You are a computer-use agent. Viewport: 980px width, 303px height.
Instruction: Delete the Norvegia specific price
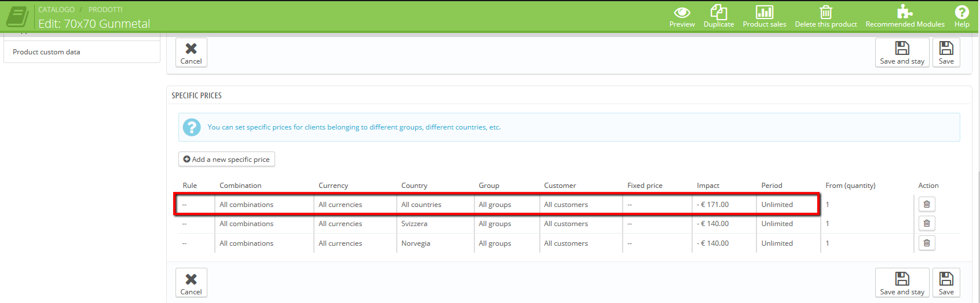(927, 243)
